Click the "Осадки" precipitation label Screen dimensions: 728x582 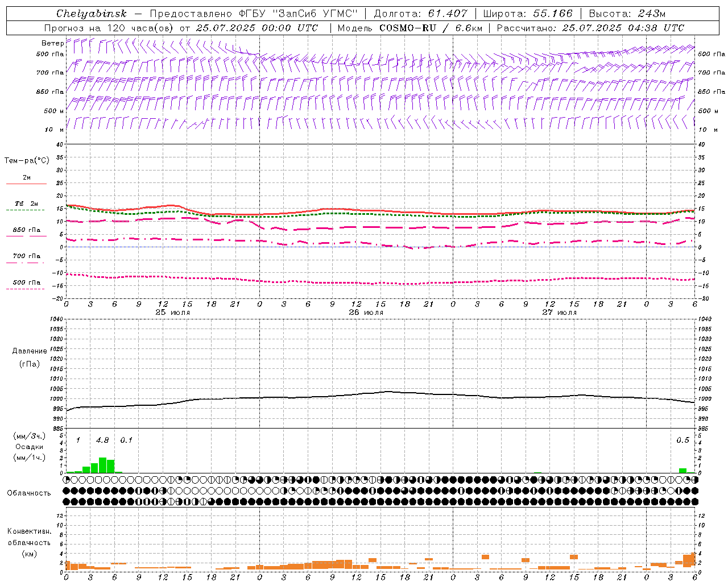[x=29, y=447]
